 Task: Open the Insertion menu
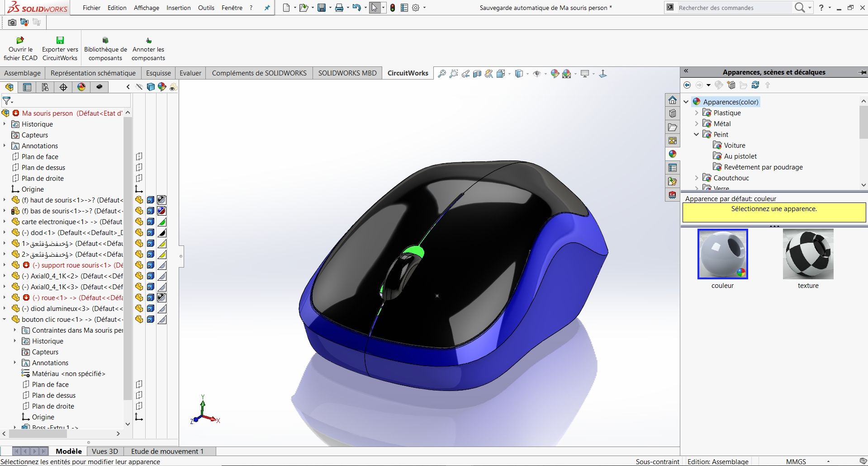click(178, 8)
